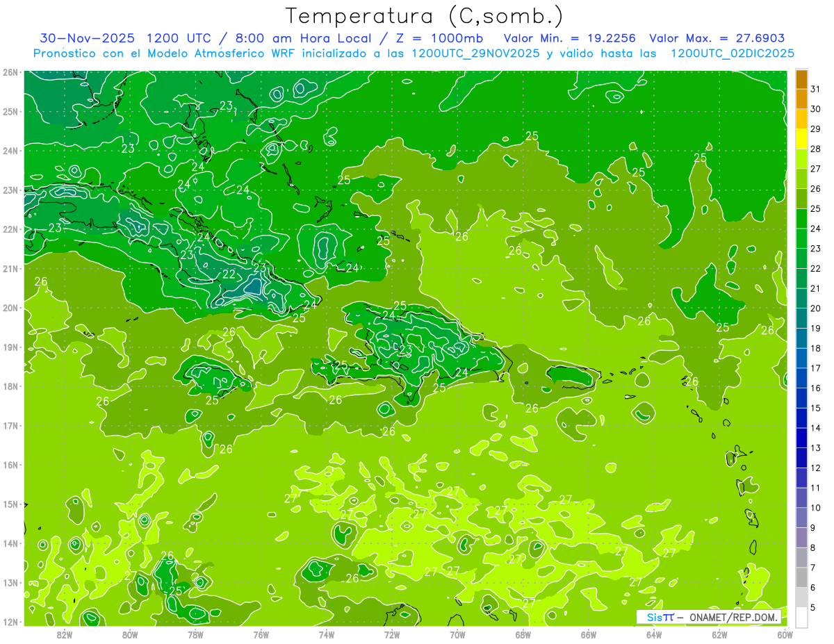Click the "16N" latitude axis label

tap(10, 465)
